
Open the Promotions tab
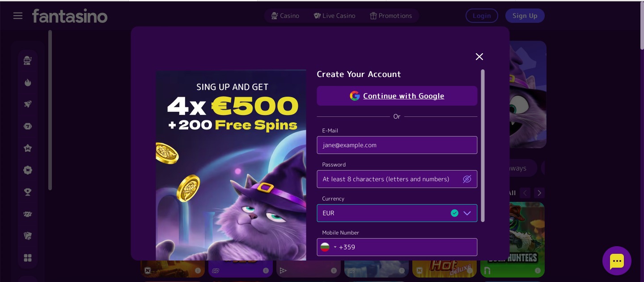click(391, 16)
